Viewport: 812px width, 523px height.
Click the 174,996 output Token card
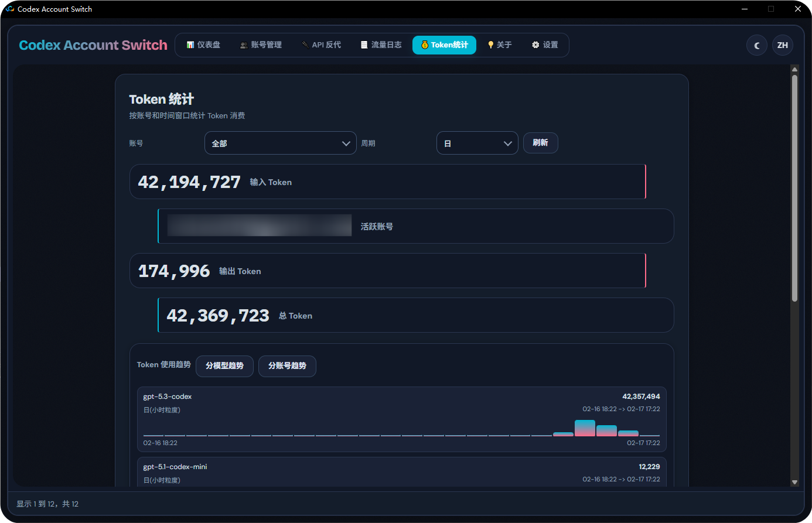(x=388, y=271)
